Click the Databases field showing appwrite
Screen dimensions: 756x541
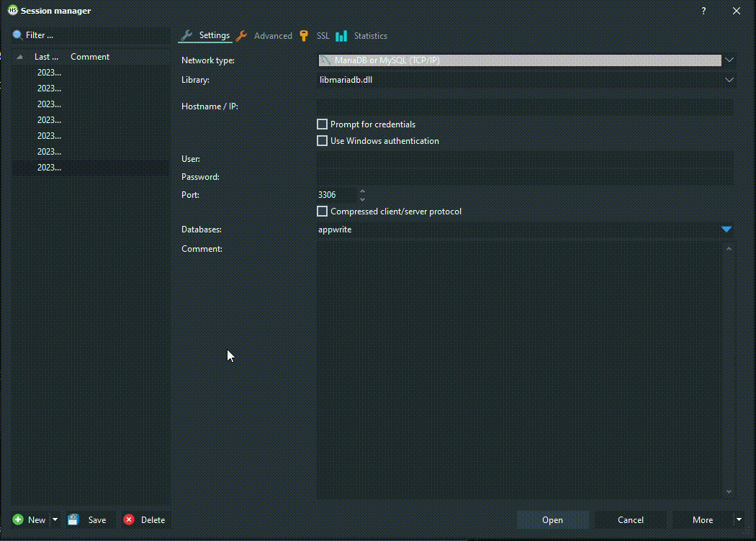point(518,229)
